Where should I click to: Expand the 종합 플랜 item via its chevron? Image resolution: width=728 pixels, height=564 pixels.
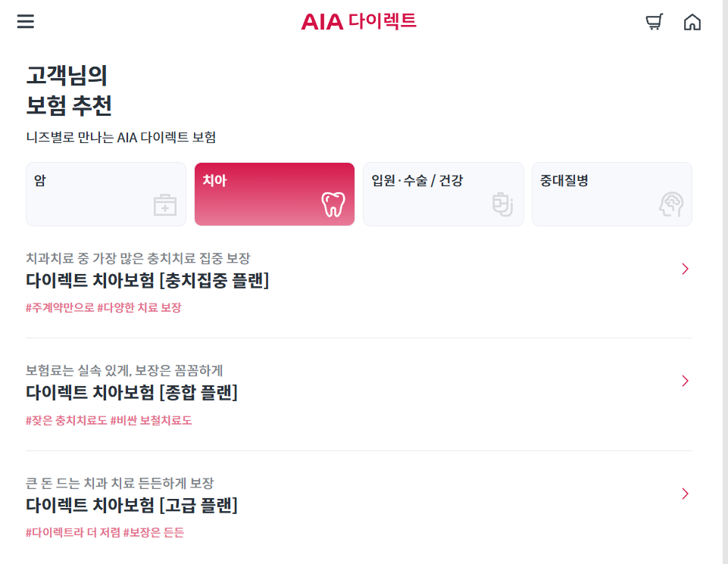685,381
